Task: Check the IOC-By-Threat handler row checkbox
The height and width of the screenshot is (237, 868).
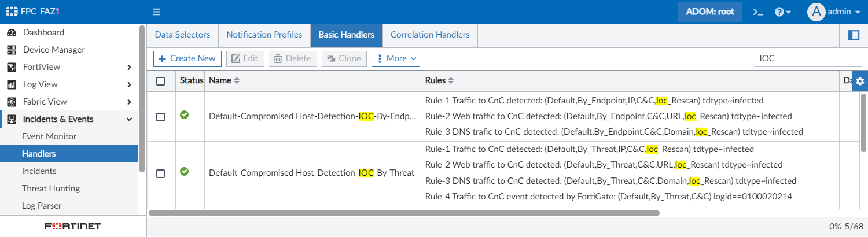Action: coord(161,173)
